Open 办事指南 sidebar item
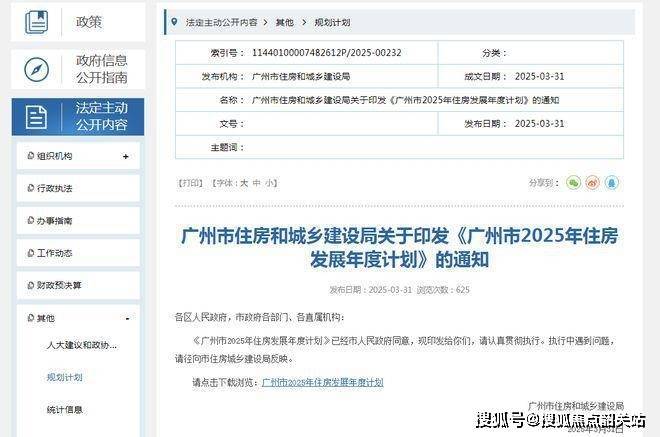This screenshot has height=437, width=660. pyautogui.click(x=78, y=221)
